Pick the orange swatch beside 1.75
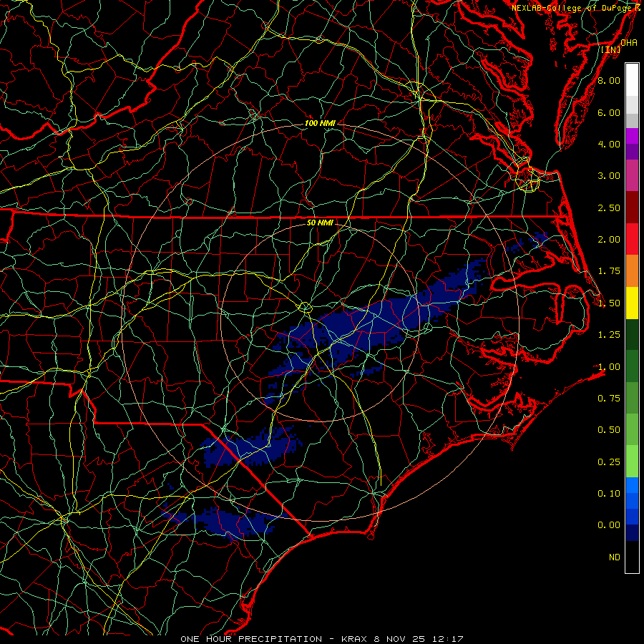 (632, 271)
